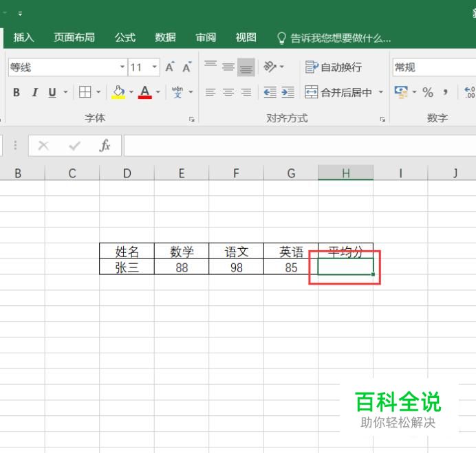Open the 等线 font name dropdown

(122, 67)
